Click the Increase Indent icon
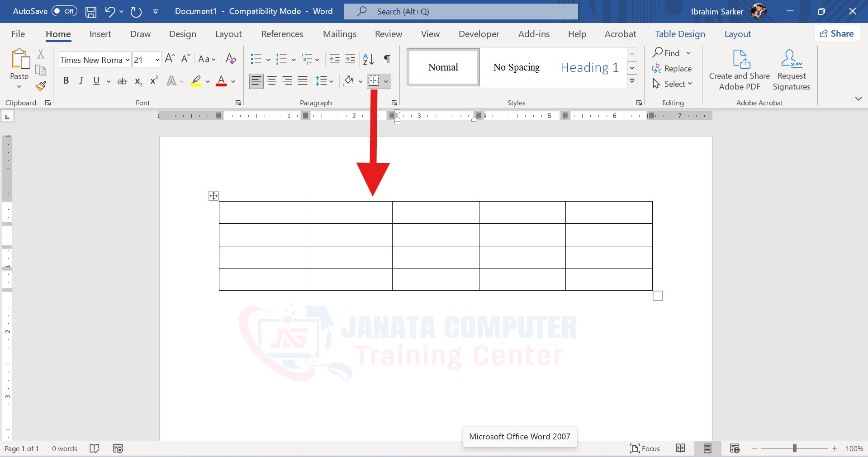Viewport: 868px width, 457px height. (350, 59)
